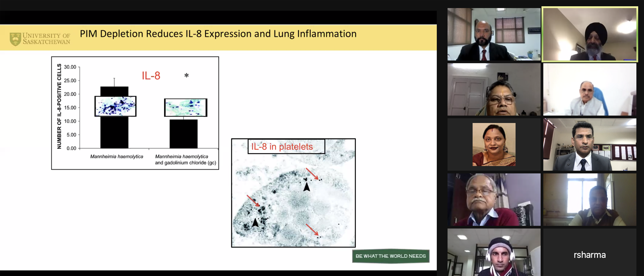The height and width of the screenshot is (276, 644).
Task: Click the right micrograph inset over the second bar
Action: click(x=186, y=107)
